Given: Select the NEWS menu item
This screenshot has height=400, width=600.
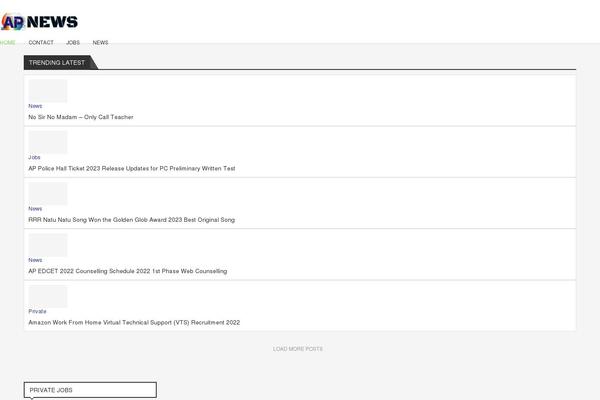Looking at the screenshot, I should click(x=100, y=42).
